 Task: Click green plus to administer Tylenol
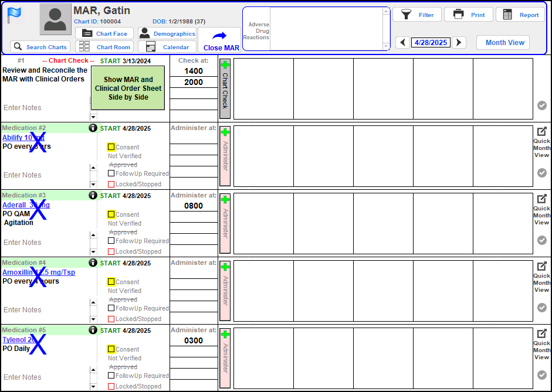pyautogui.click(x=225, y=335)
